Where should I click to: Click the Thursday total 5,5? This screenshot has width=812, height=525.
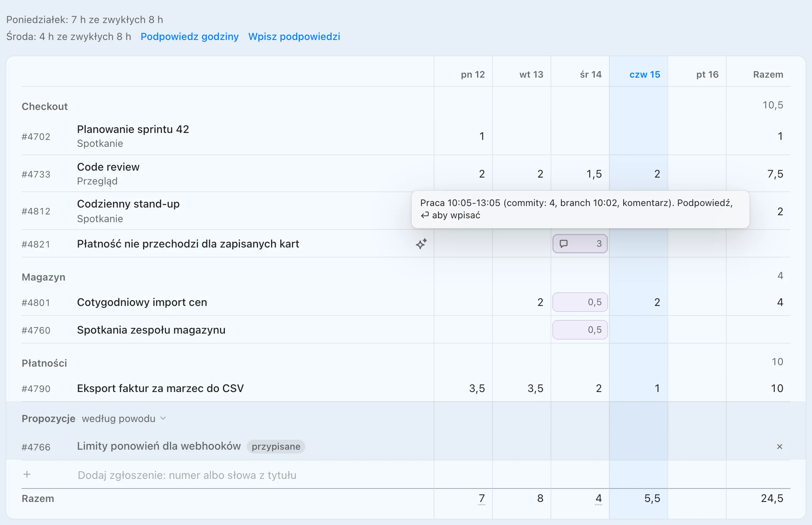(652, 498)
